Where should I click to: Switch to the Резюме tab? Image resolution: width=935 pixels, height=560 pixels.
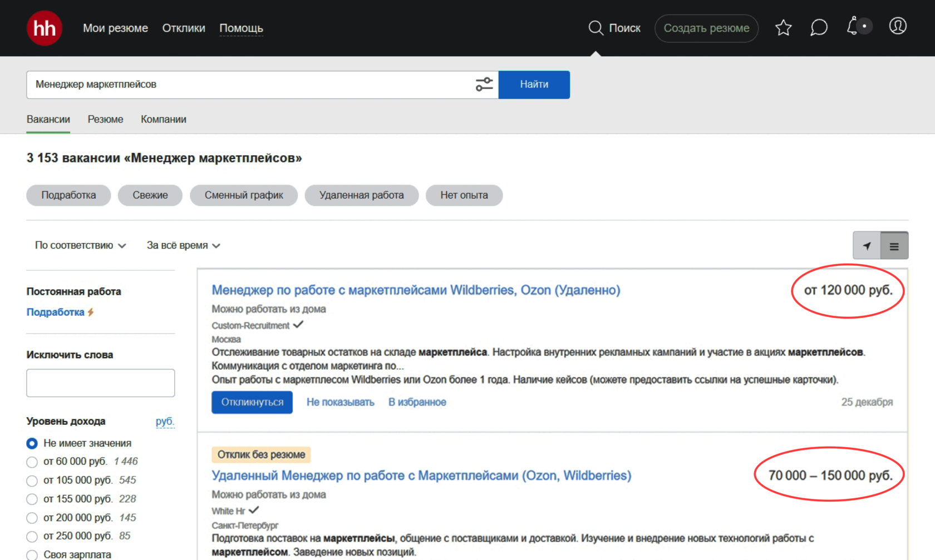(x=105, y=119)
